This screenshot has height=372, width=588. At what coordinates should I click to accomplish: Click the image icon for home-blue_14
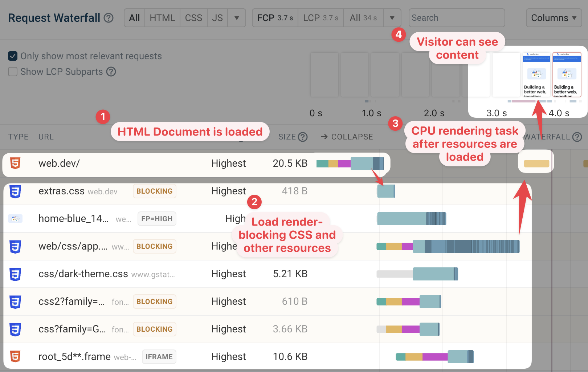click(x=15, y=219)
